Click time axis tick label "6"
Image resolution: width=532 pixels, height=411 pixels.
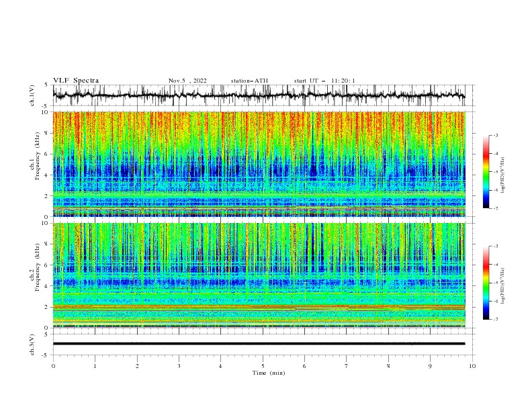304,366
